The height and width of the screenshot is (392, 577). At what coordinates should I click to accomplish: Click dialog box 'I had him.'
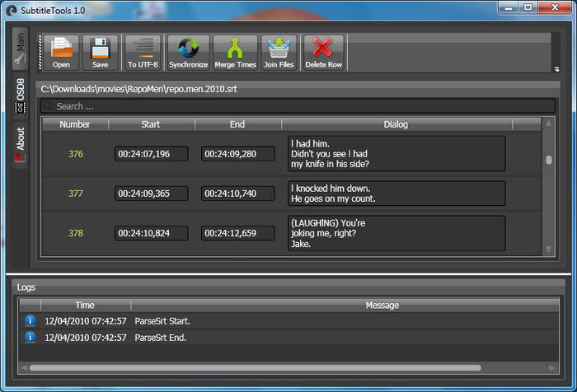click(396, 154)
